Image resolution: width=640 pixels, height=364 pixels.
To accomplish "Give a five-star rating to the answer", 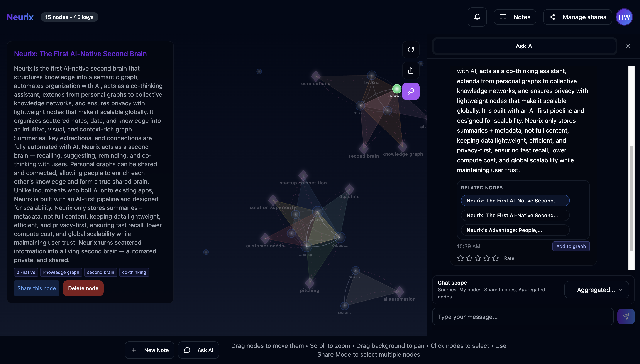I will tap(495, 258).
